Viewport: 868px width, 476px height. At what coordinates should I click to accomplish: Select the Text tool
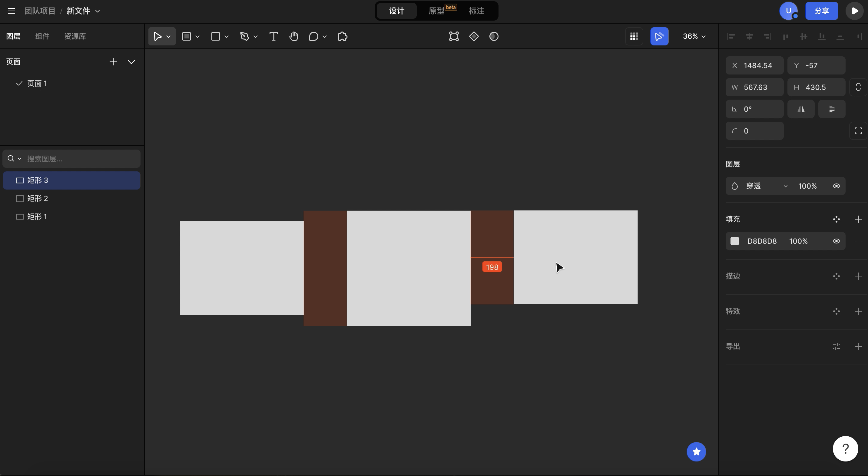(x=273, y=36)
